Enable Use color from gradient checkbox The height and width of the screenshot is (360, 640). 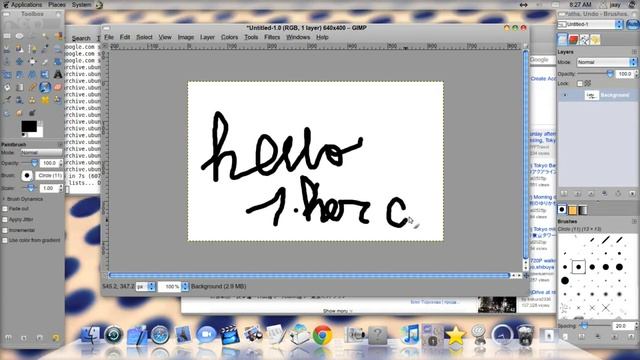(x=5, y=241)
